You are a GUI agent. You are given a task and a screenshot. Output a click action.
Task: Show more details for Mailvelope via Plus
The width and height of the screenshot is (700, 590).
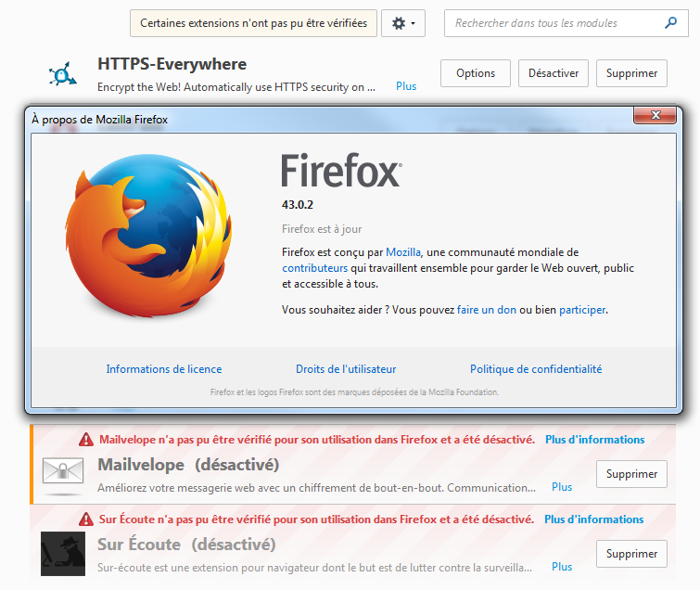tap(562, 487)
